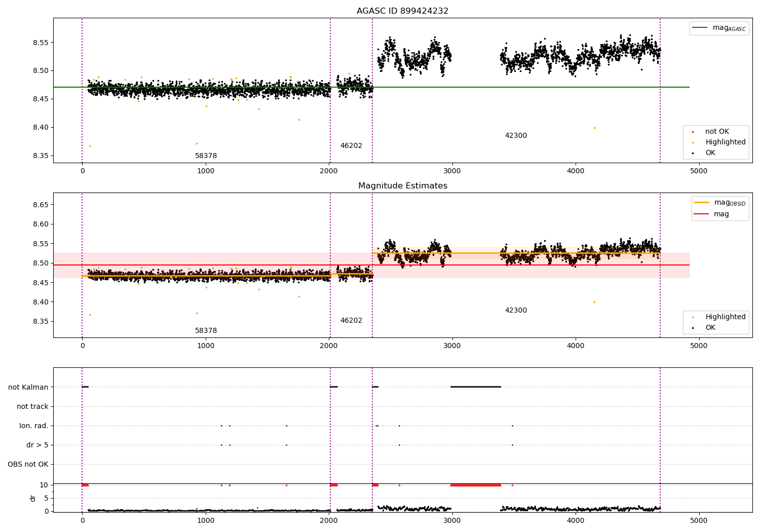Click 'OK' in the AGASC ID plot's lower legend

point(704,153)
